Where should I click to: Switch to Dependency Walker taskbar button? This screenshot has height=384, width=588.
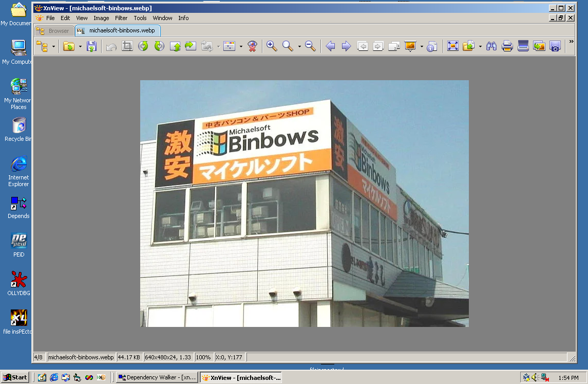pos(157,377)
